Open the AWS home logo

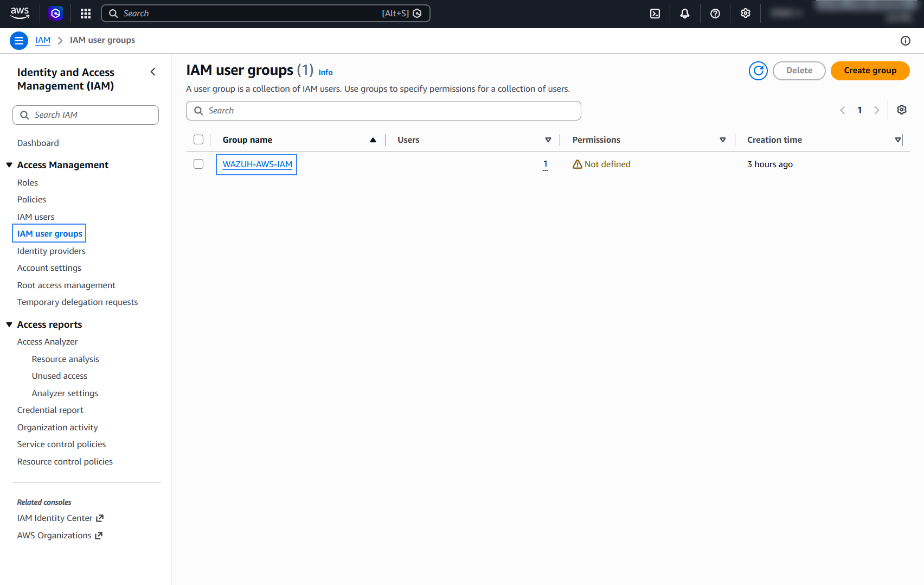[x=20, y=13]
